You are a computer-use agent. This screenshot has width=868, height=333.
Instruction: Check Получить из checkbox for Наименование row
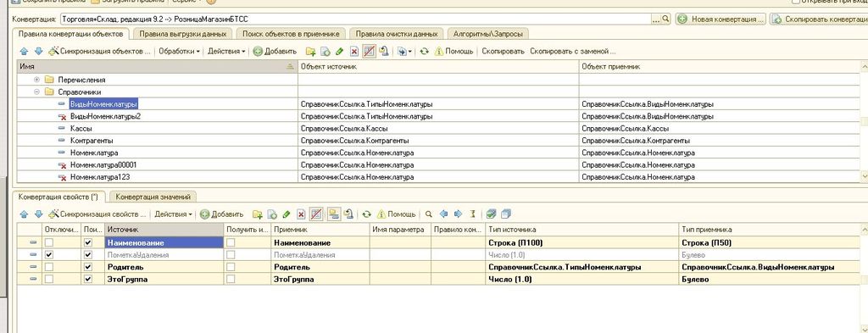pos(231,242)
